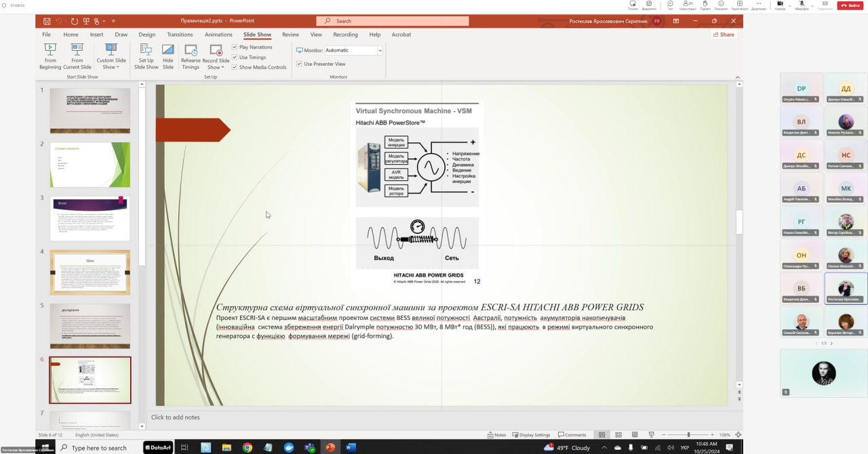Open camera options dropdown arrow
Image resolution: width=868 pixels, height=454 pixels.
click(x=789, y=5)
